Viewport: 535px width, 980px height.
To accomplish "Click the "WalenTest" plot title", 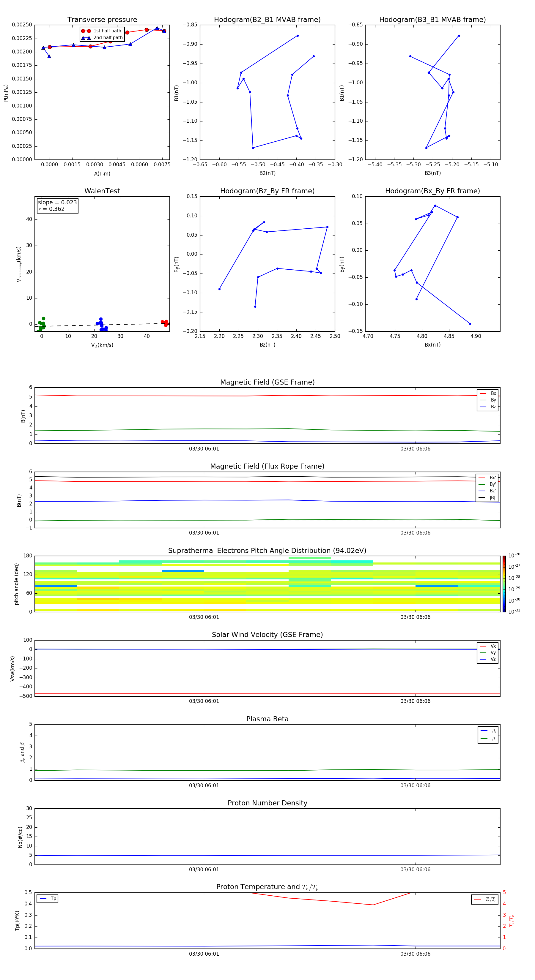I will pyautogui.click(x=102, y=191).
